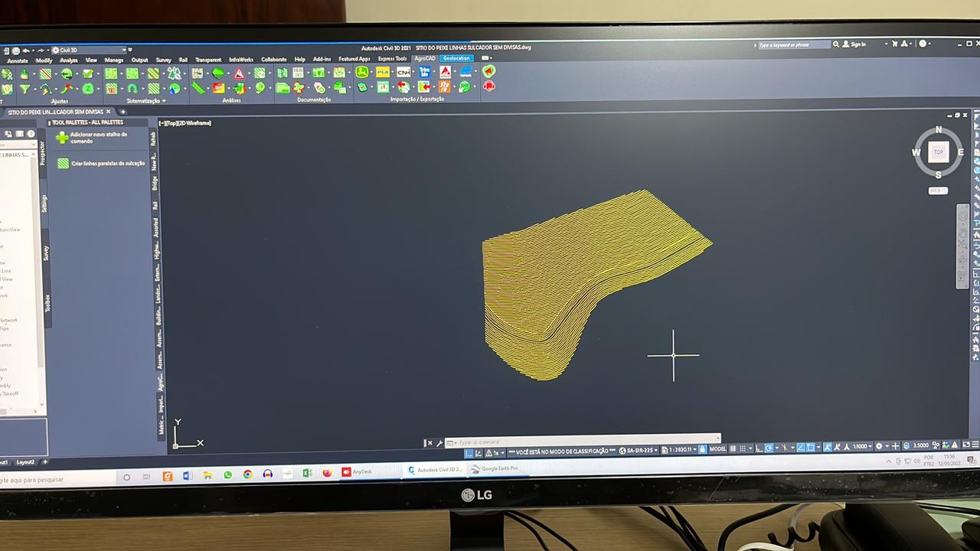Open the AgroCAD ribbon tab
This screenshot has height=551, width=980.
pyautogui.click(x=424, y=59)
